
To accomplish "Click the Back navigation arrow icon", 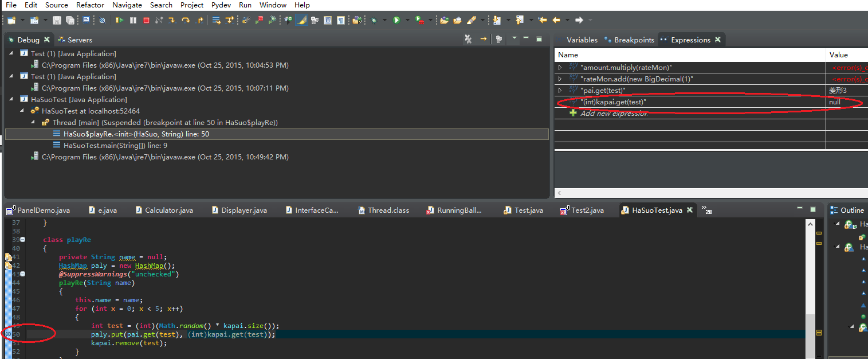I will [556, 20].
